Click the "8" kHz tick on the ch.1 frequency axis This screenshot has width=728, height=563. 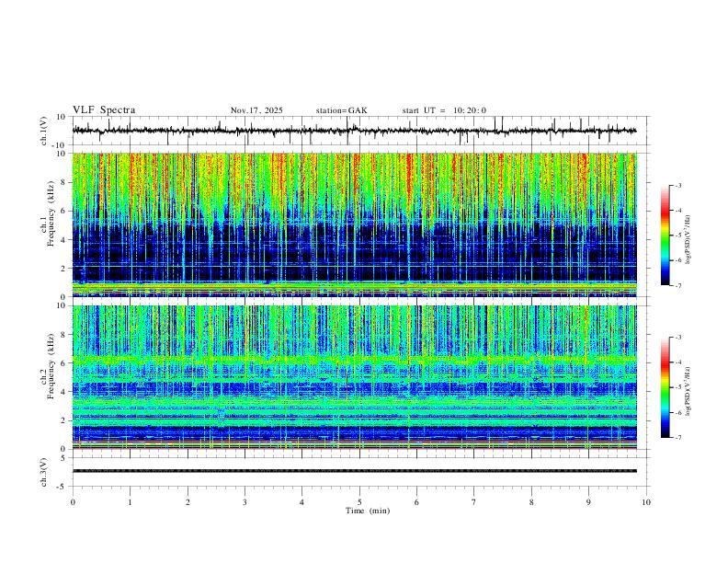point(64,182)
